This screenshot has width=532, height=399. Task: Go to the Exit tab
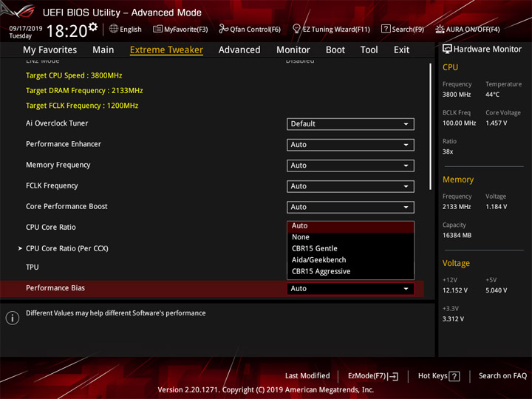click(x=401, y=50)
